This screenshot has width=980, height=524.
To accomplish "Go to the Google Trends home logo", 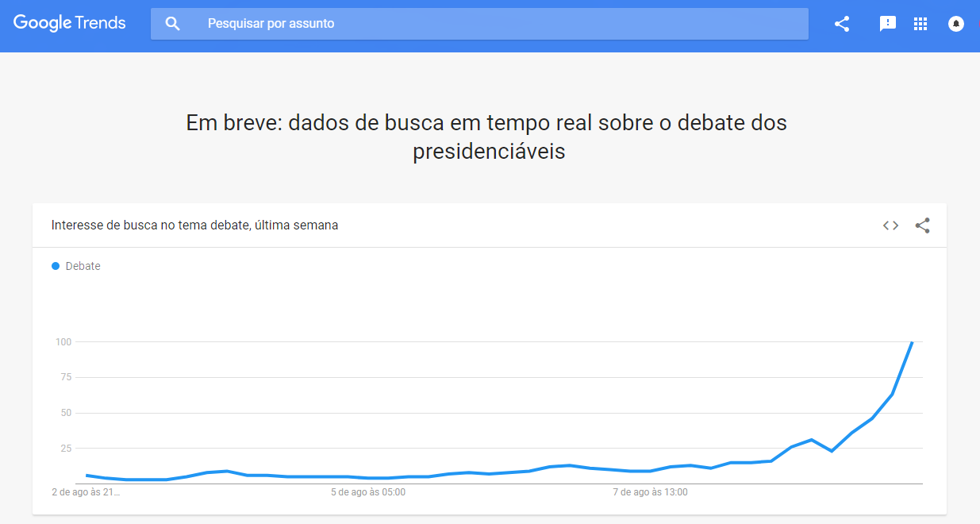I will [x=70, y=23].
